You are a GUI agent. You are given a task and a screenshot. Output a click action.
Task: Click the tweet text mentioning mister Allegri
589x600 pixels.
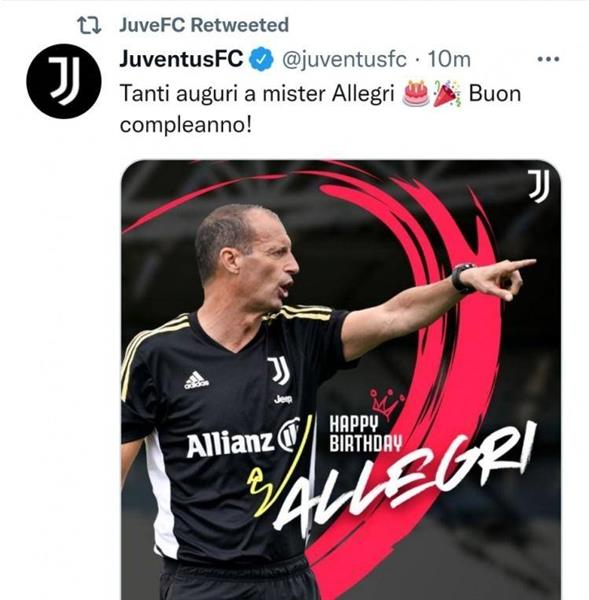[320, 109]
